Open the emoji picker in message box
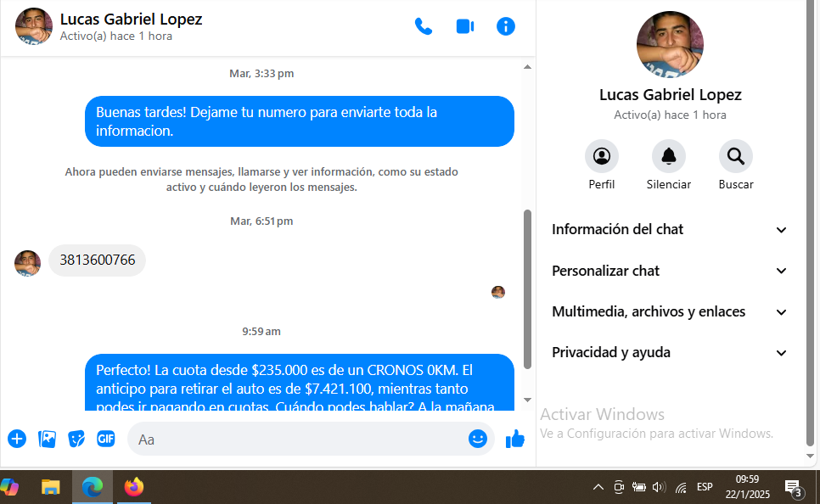The image size is (820, 504). [477, 439]
